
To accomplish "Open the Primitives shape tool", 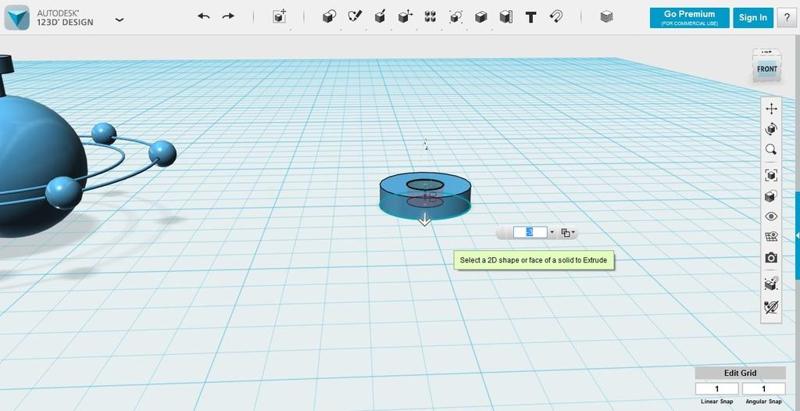I will pyautogui.click(x=329, y=17).
